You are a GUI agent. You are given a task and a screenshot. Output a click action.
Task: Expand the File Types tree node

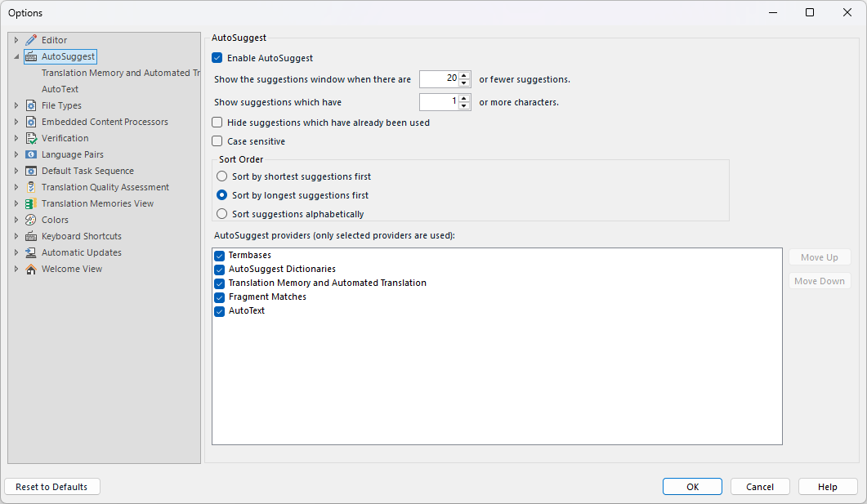[x=16, y=105]
